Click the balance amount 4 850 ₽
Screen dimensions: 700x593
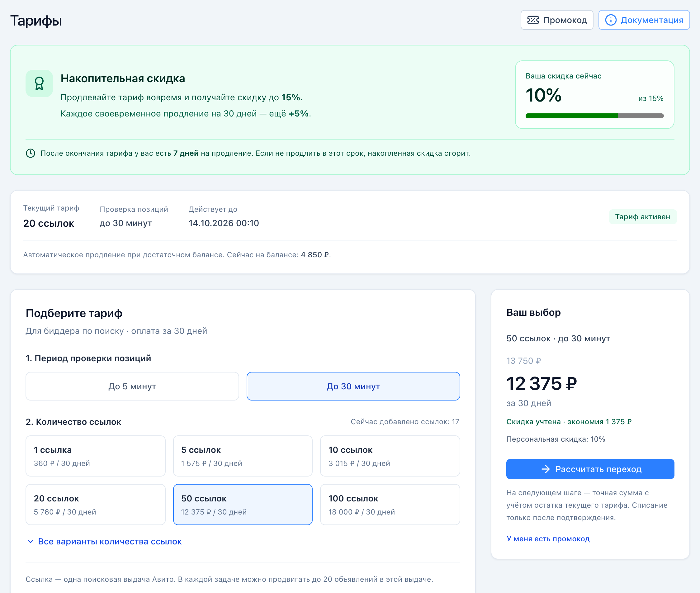315,255
